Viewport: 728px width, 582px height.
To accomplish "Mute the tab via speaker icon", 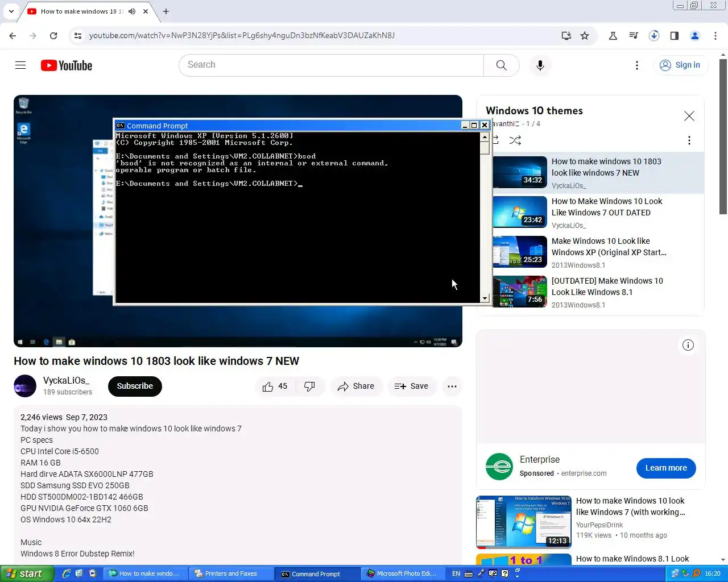I will (x=132, y=11).
